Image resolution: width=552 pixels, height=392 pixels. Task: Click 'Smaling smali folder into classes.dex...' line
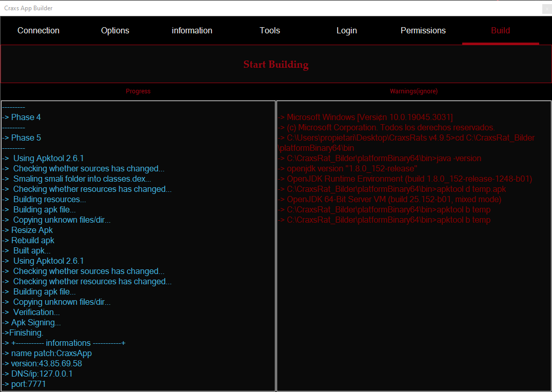point(77,179)
